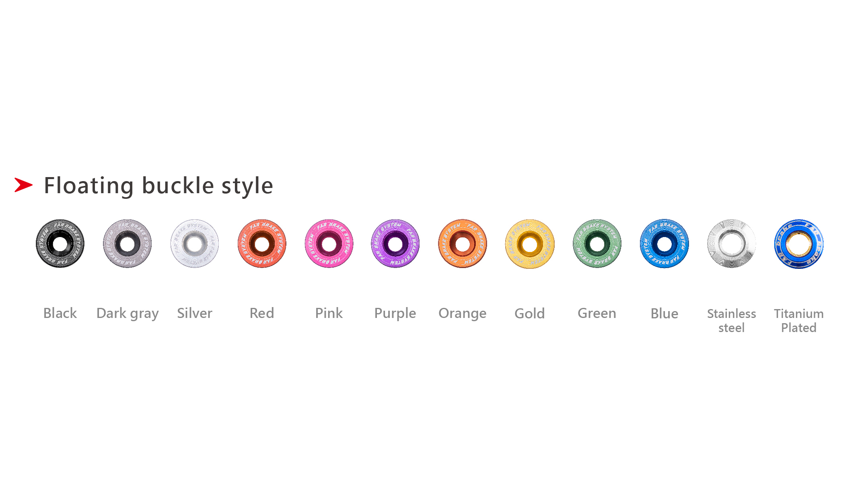Click the "Dark gray" text label
Viewport: 868px width, 489px height.
[x=128, y=314]
